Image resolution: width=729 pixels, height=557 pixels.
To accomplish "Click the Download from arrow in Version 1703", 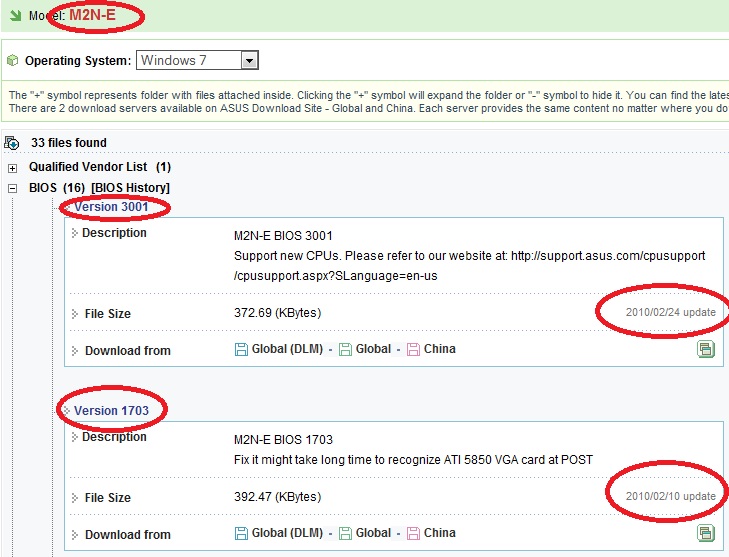I will coord(74,535).
